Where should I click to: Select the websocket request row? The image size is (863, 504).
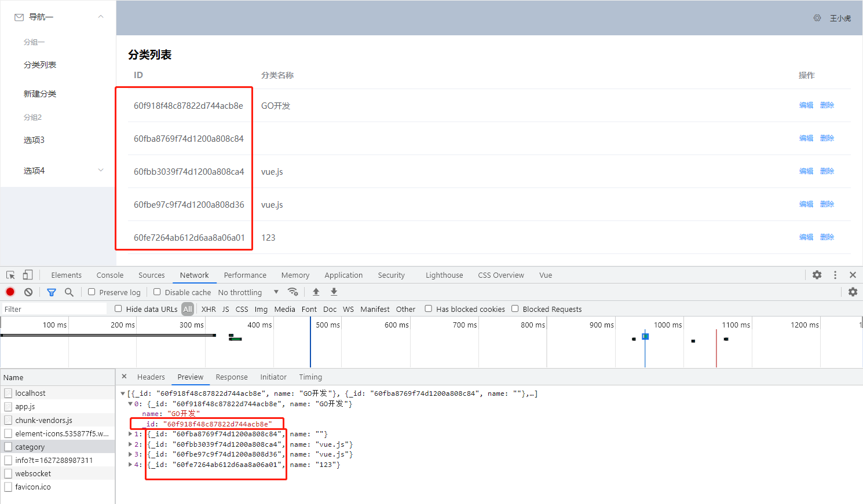(58, 473)
